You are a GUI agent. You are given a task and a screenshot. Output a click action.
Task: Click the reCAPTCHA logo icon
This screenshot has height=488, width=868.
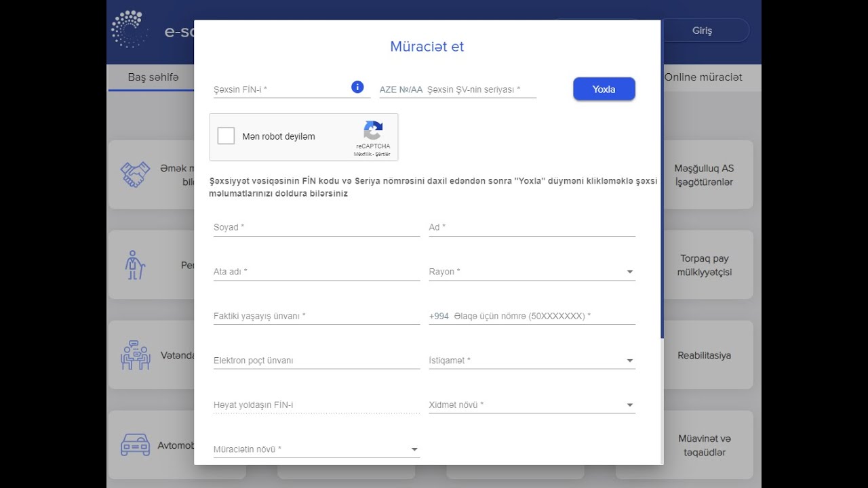tap(373, 130)
